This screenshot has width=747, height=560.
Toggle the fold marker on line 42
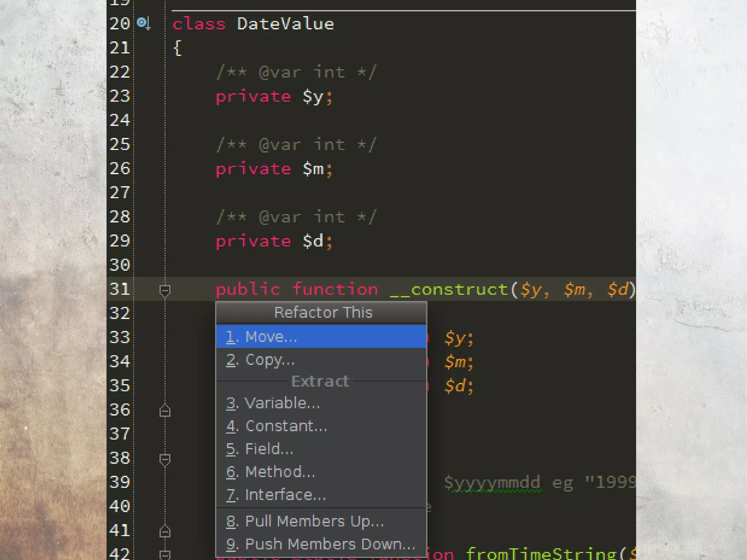point(165,555)
